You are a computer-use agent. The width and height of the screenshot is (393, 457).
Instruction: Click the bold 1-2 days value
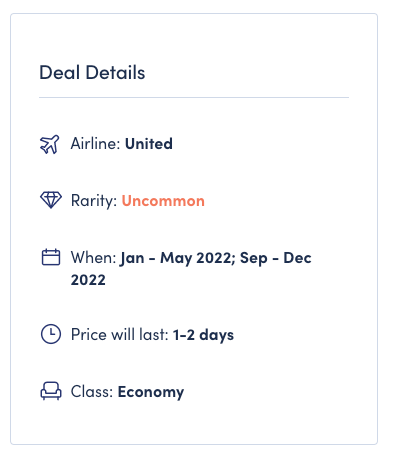203,335
